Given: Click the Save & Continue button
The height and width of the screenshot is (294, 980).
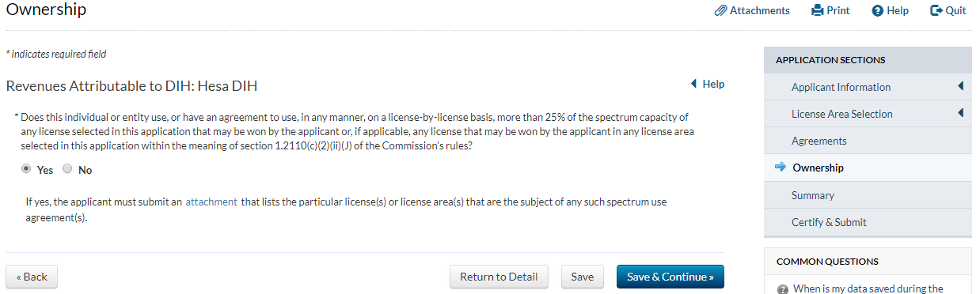Looking at the screenshot, I should (670, 277).
